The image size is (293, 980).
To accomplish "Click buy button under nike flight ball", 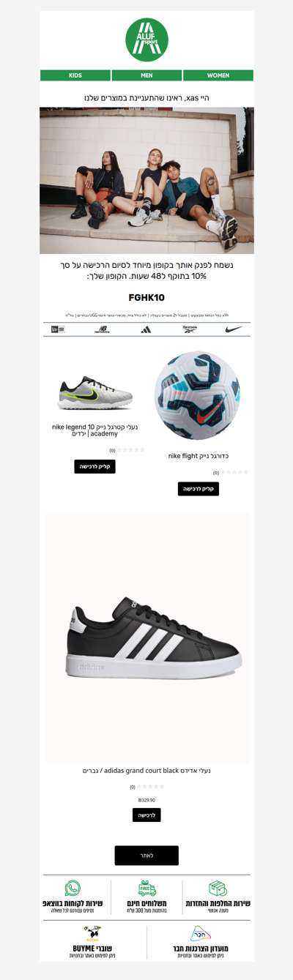I will click(x=199, y=489).
